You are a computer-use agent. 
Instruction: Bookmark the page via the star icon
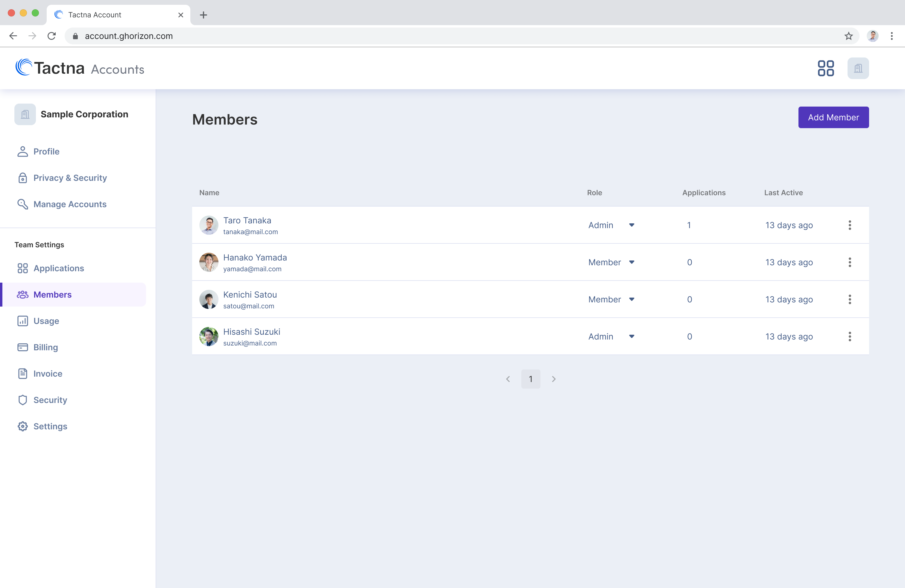[848, 36]
